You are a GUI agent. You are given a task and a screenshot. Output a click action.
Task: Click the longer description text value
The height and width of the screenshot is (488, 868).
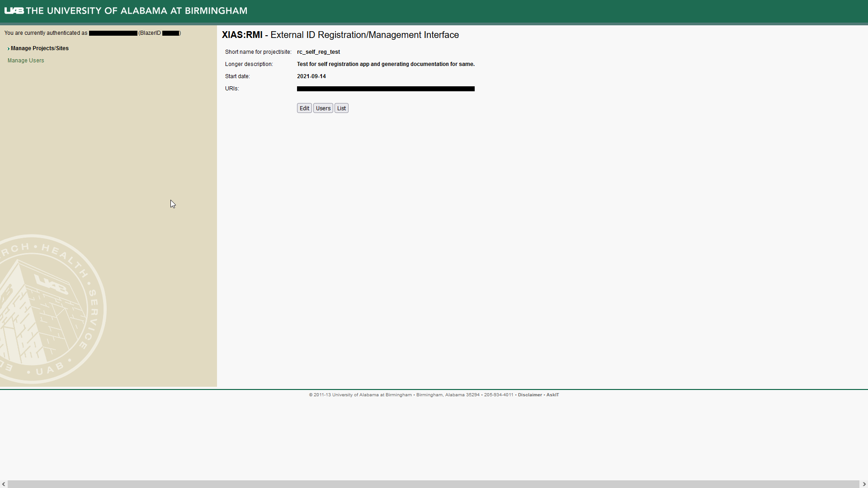pos(386,64)
